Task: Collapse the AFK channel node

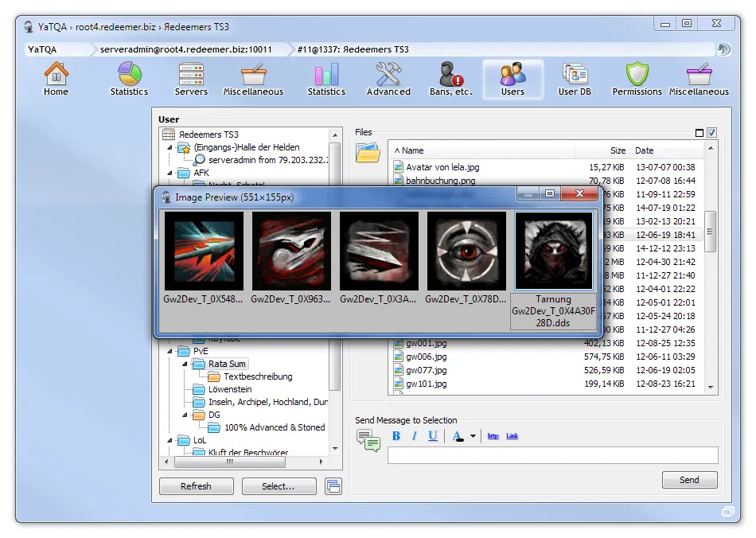Action: click(x=170, y=173)
